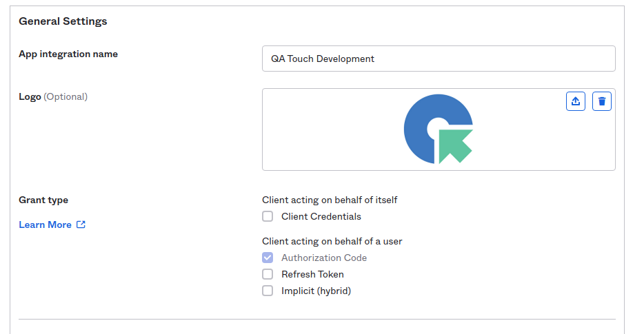This screenshot has width=644, height=334.
Task: Toggle the Authorization Code checkbox
Action: click(x=268, y=258)
